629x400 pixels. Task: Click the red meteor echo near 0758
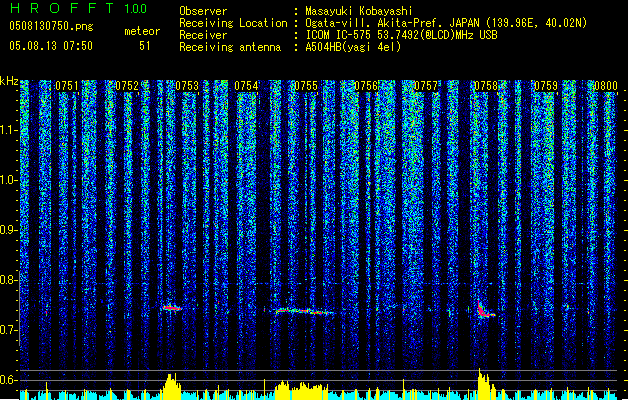pyautogui.click(x=485, y=310)
